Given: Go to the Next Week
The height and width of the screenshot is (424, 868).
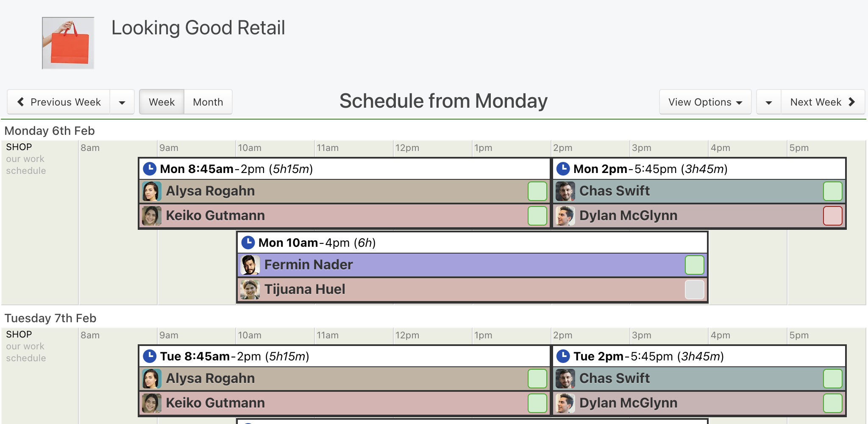Looking at the screenshot, I should point(823,102).
